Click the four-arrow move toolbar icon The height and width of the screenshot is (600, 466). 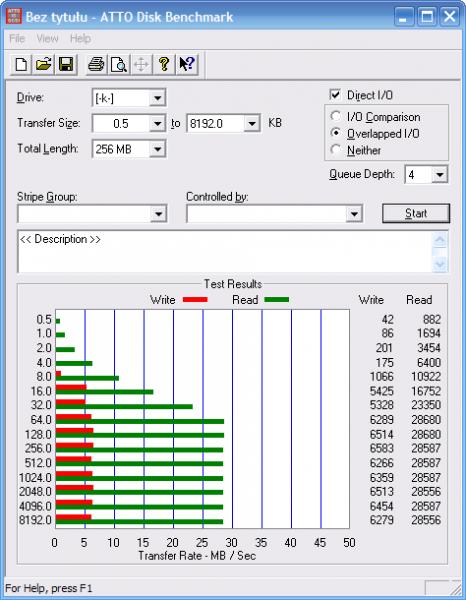[141, 64]
